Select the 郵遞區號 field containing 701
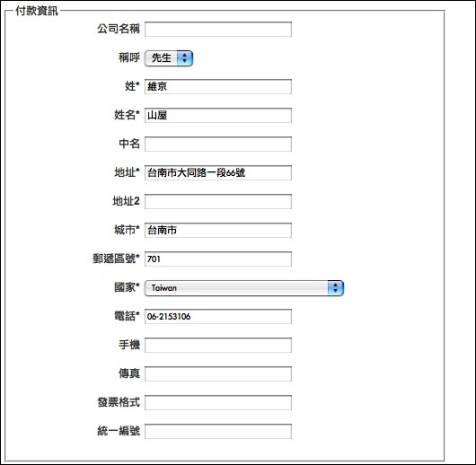 218,259
